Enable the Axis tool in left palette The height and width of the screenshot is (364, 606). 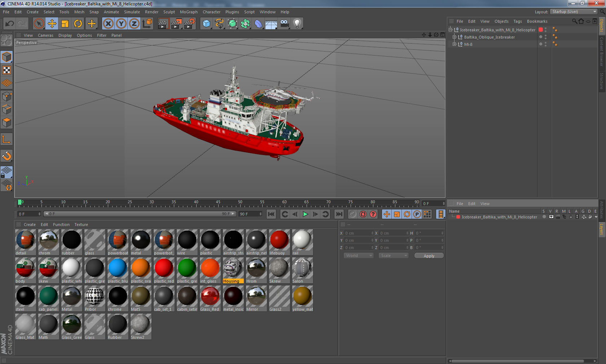click(x=6, y=139)
